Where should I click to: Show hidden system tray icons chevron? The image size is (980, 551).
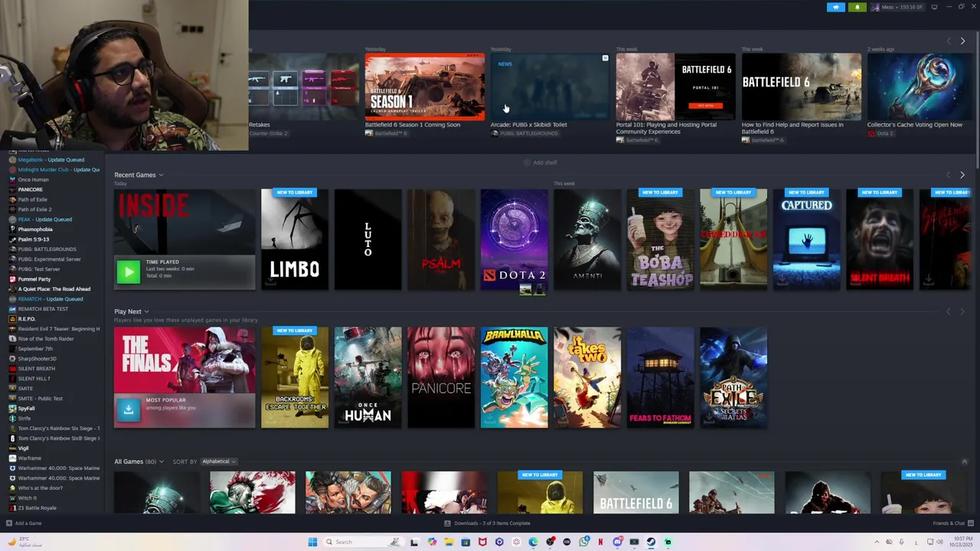click(x=877, y=542)
